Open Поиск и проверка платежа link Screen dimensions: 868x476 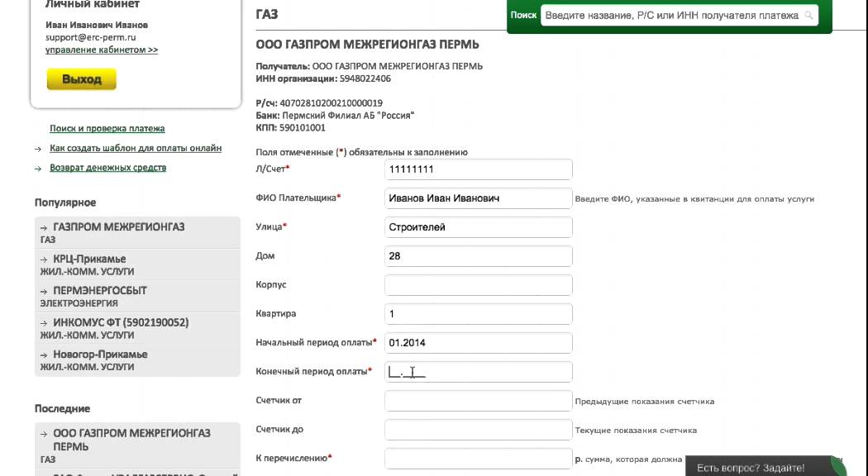coord(107,128)
